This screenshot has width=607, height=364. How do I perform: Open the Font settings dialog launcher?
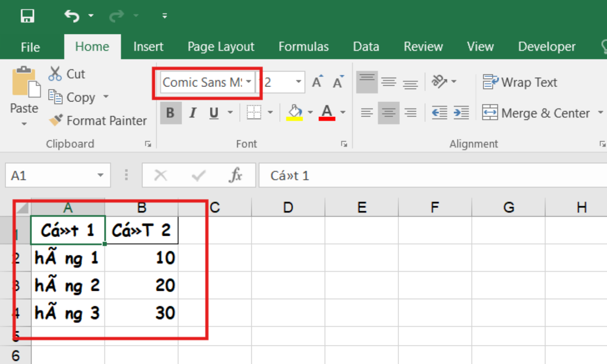(344, 144)
